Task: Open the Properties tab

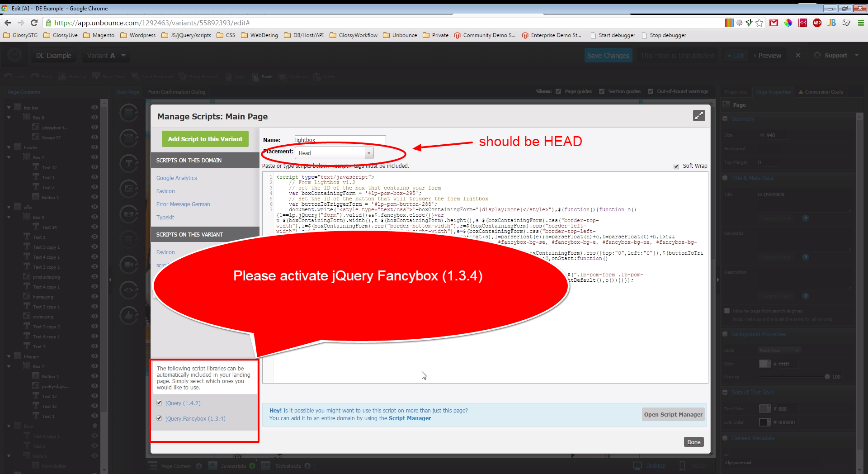Action: [x=736, y=92]
